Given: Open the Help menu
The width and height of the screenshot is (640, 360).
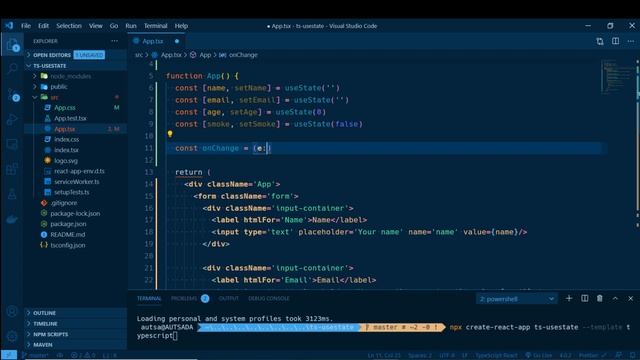Looking at the screenshot, I should (x=181, y=26).
